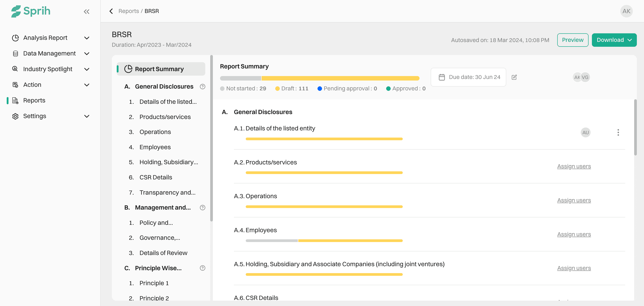Open Employees in the outline
The width and height of the screenshot is (644, 306).
tap(155, 147)
